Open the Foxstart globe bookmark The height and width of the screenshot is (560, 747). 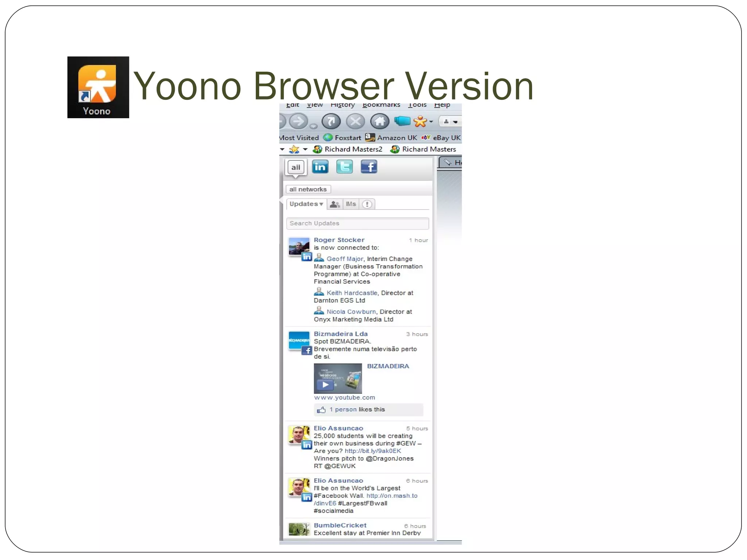click(x=342, y=137)
